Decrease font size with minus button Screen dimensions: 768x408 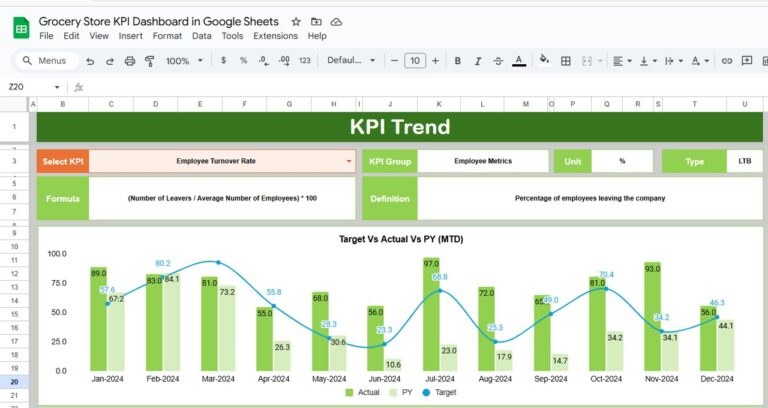[394, 61]
